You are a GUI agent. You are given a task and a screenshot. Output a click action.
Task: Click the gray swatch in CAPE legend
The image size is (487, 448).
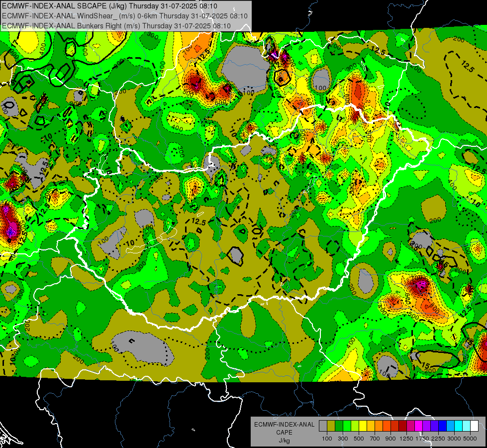tap(323, 426)
